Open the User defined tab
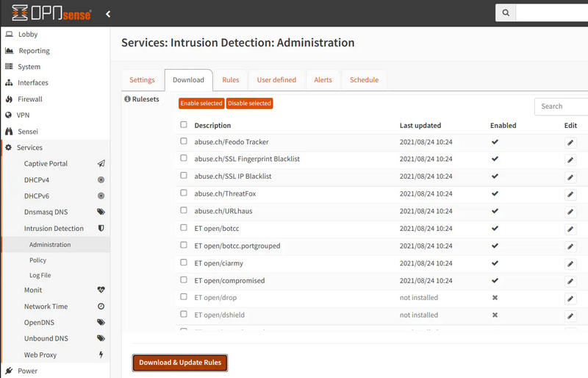 point(276,80)
